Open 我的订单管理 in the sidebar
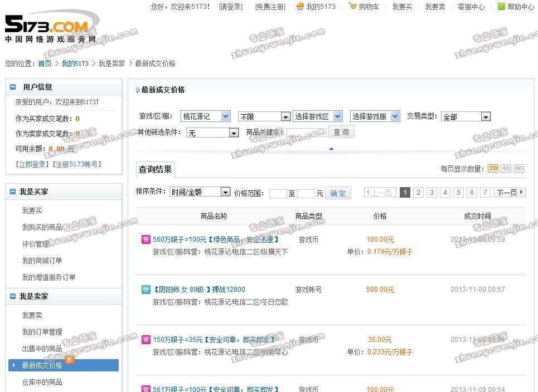Screen dimensions: 538x392 pos(42,332)
